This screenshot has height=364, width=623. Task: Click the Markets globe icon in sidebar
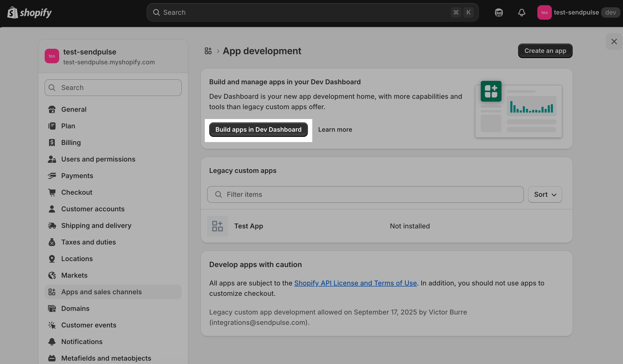tap(52, 275)
